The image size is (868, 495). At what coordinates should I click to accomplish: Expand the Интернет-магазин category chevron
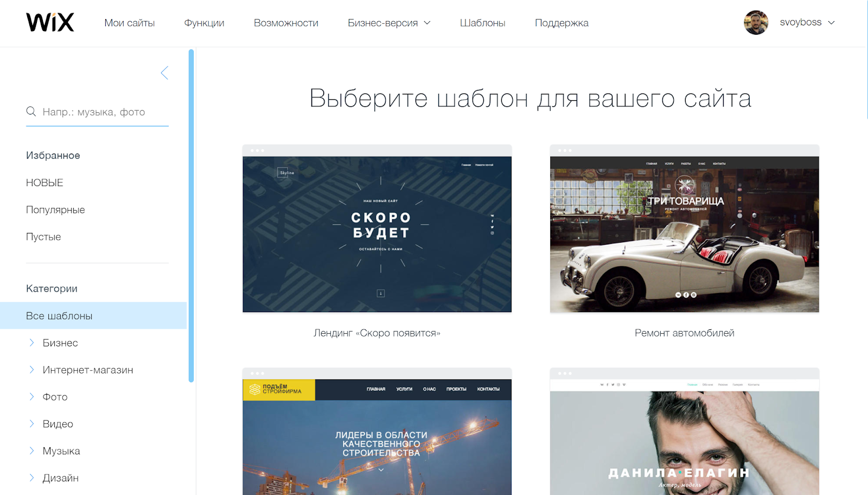pyautogui.click(x=31, y=370)
